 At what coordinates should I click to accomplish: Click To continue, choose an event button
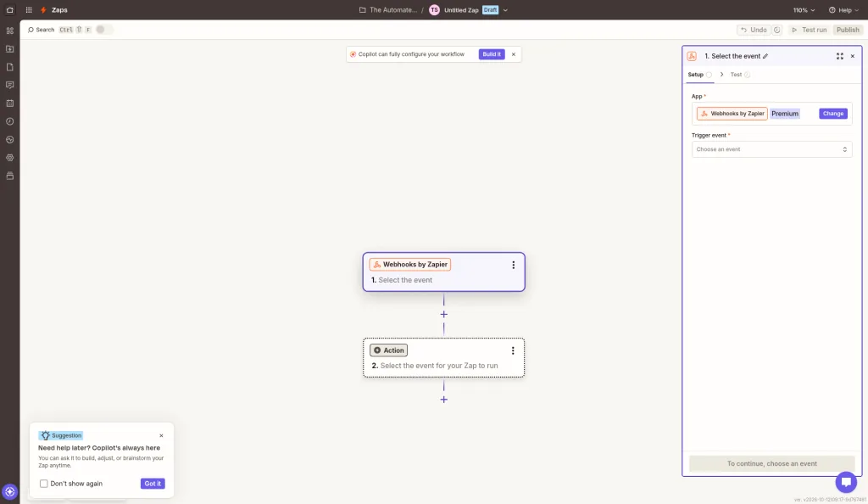tap(771, 463)
